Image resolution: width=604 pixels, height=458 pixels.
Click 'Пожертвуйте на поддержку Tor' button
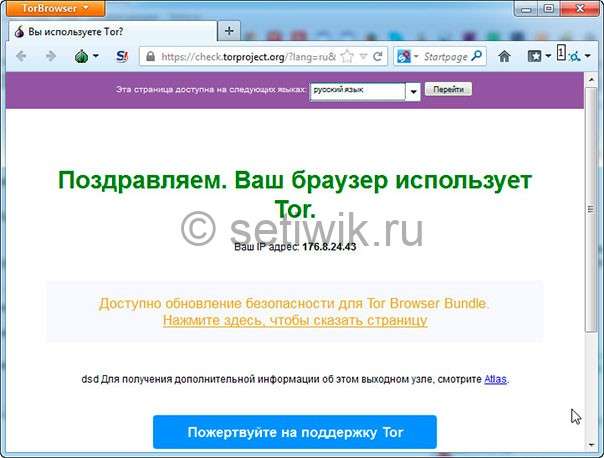pyautogui.click(x=295, y=432)
